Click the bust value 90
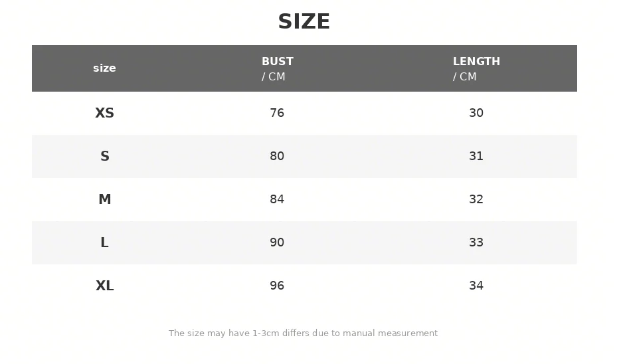 tap(277, 242)
